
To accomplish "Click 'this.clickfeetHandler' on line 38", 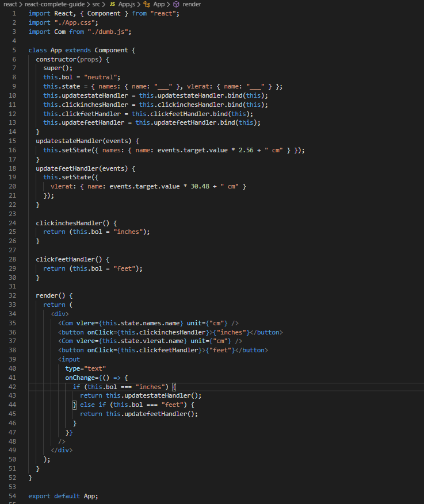I will (159, 350).
